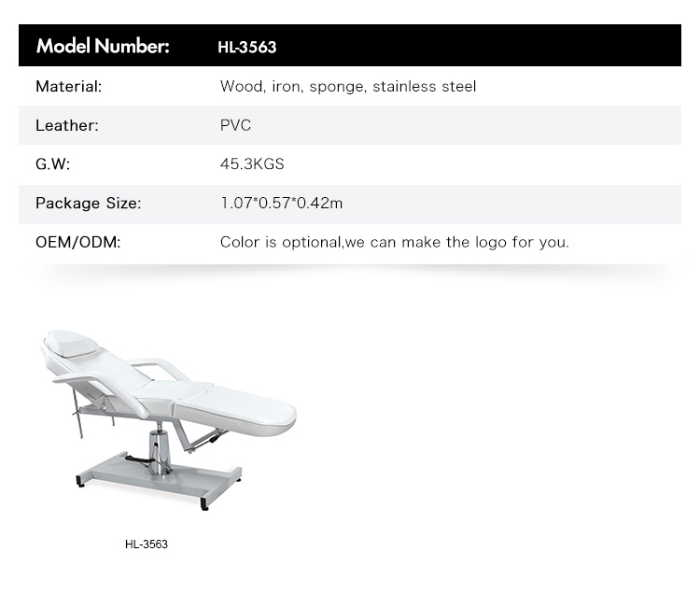Select the 45.3KGS weight value
The image size is (700, 594).
(x=252, y=164)
